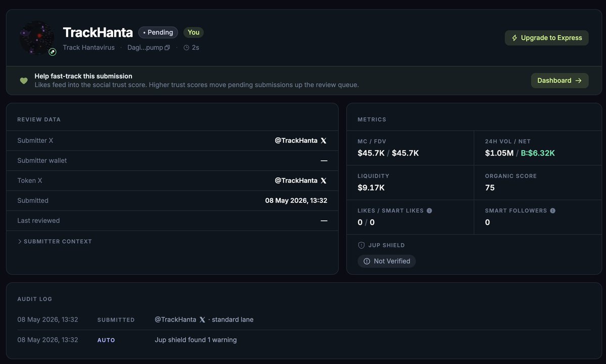Click the Jup Shield shield icon

[x=361, y=245]
